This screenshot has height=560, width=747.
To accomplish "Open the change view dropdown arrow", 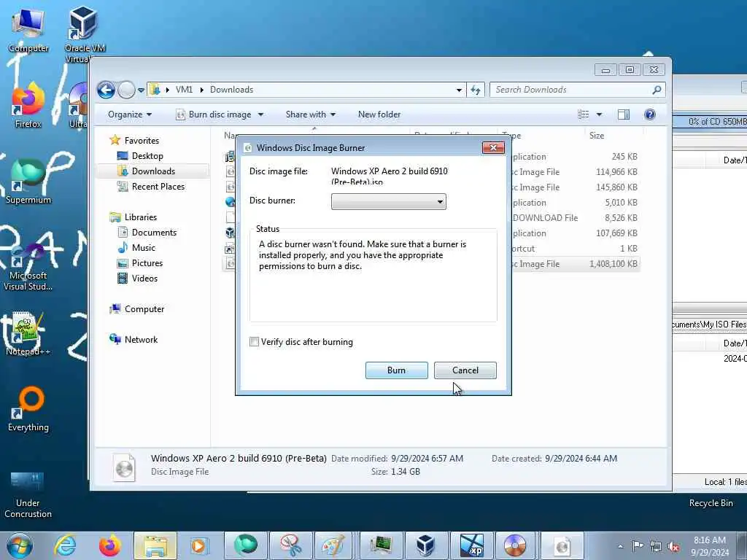I will pyautogui.click(x=600, y=114).
